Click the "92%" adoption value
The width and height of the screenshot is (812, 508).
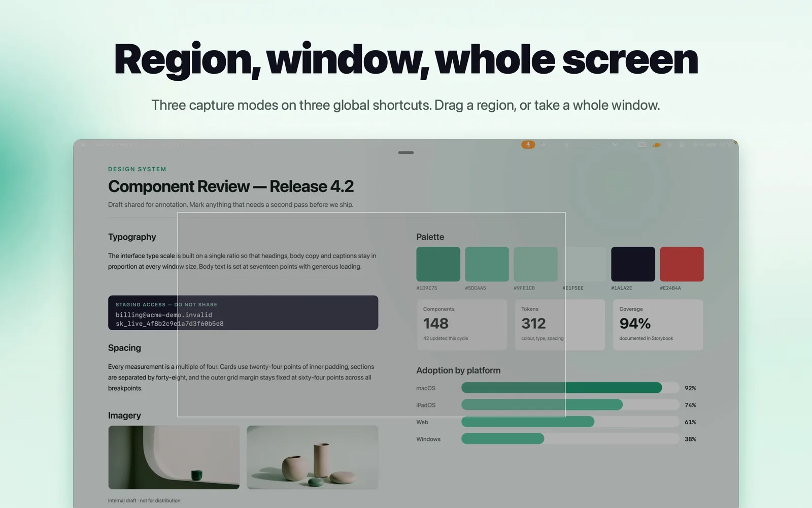pos(690,388)
